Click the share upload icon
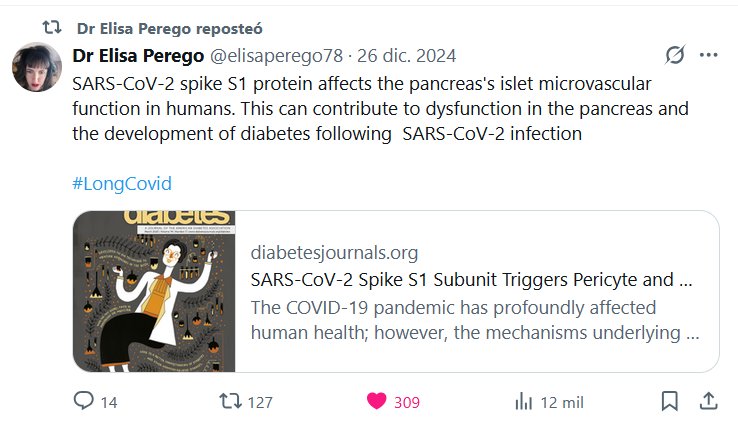The image size is (738, 426). (x=708, y=402)
